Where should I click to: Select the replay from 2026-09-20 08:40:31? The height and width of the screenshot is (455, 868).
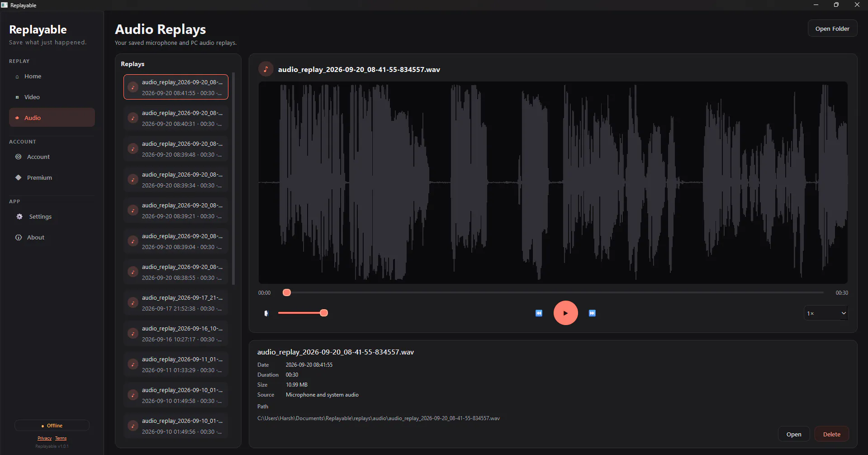tap(176, 118)
